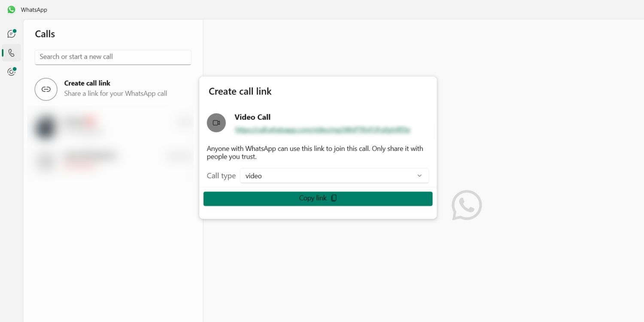644x322 pixels.
Task: Click the dark avatar of first call entry
Action: pyautogui.click(x=45, y=127)
